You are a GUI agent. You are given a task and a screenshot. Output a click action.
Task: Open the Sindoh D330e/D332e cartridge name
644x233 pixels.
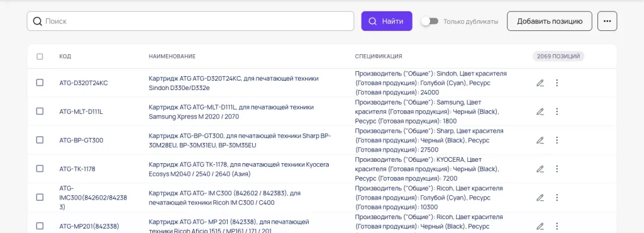[233, 83]
